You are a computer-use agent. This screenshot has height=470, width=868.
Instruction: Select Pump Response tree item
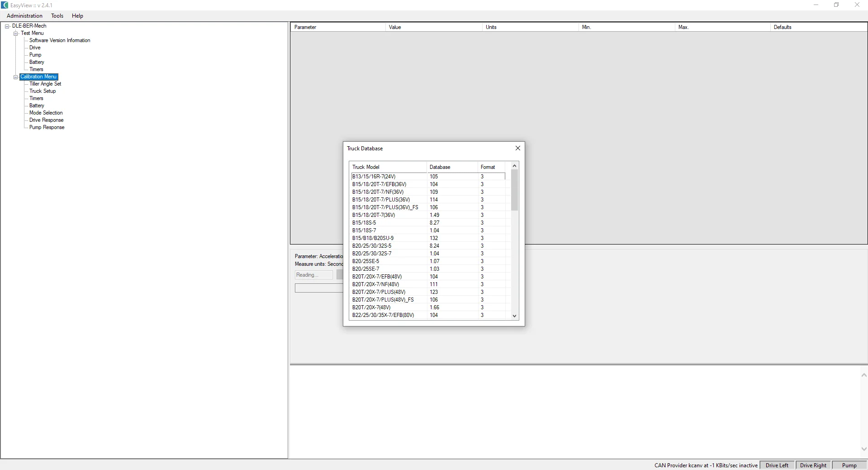pyautogui.click(x=47, y=127)
